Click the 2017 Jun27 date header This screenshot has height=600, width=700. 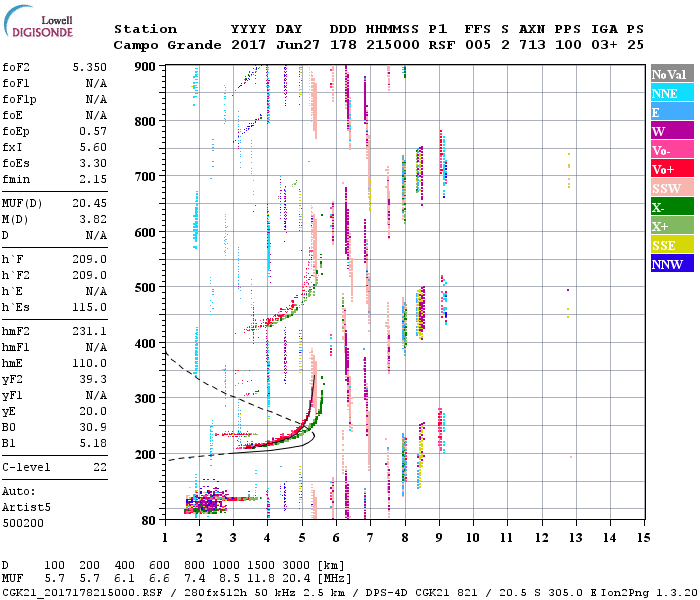click(267, 45)
